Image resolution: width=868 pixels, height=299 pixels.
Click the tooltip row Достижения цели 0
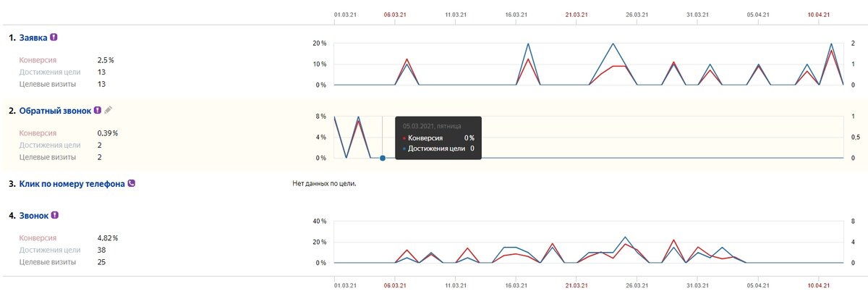tap(438, 148)
